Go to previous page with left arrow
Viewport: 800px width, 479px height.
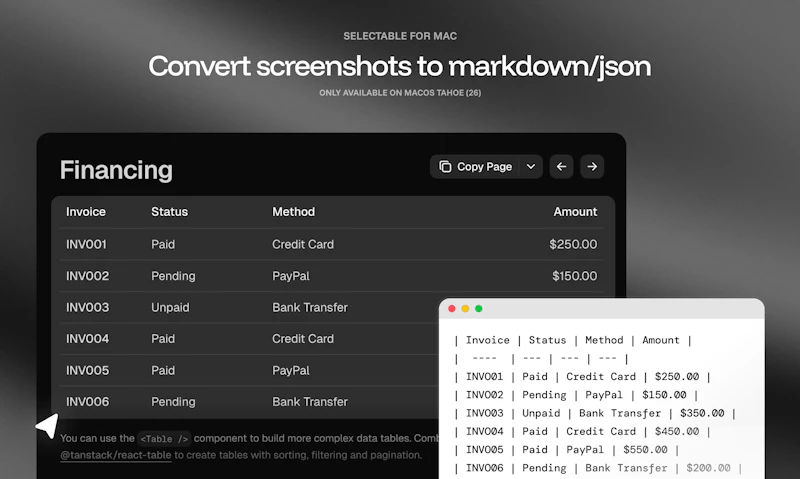(561, 167)
